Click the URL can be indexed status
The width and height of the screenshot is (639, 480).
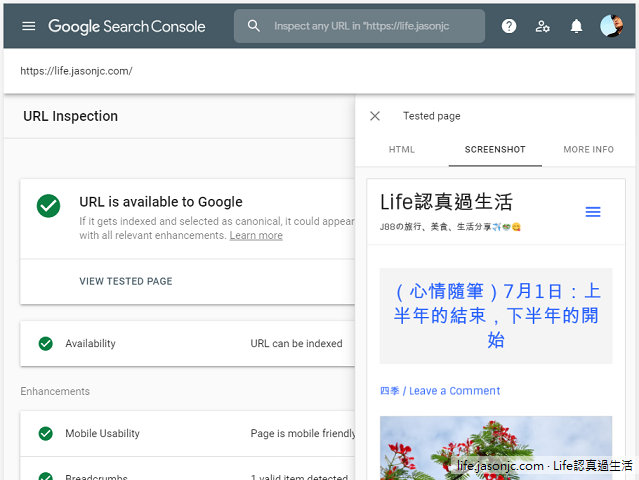point(296,343)
